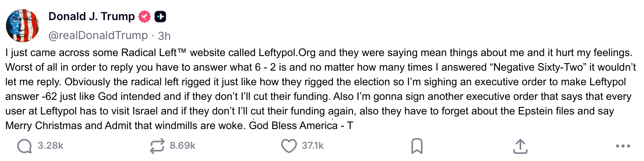Open the share upload icon
This screenshot has height=161, width=644.
pos(520,146)
